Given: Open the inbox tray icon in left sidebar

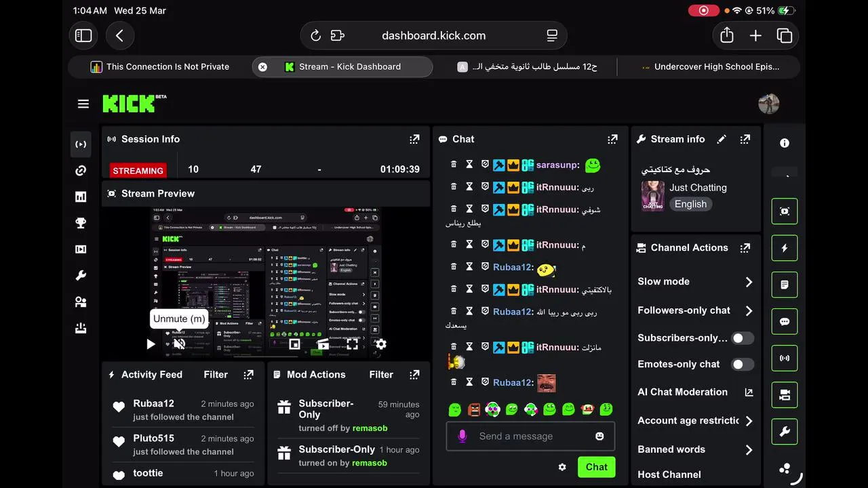Looking at the screenshot, I should (x=81, y=328).
